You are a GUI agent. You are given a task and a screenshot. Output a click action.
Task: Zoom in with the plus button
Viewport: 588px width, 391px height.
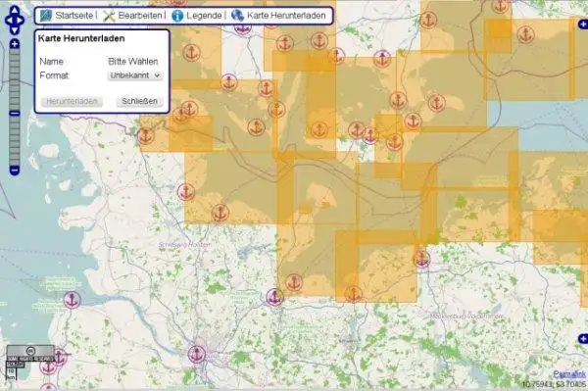click(15, 44)
